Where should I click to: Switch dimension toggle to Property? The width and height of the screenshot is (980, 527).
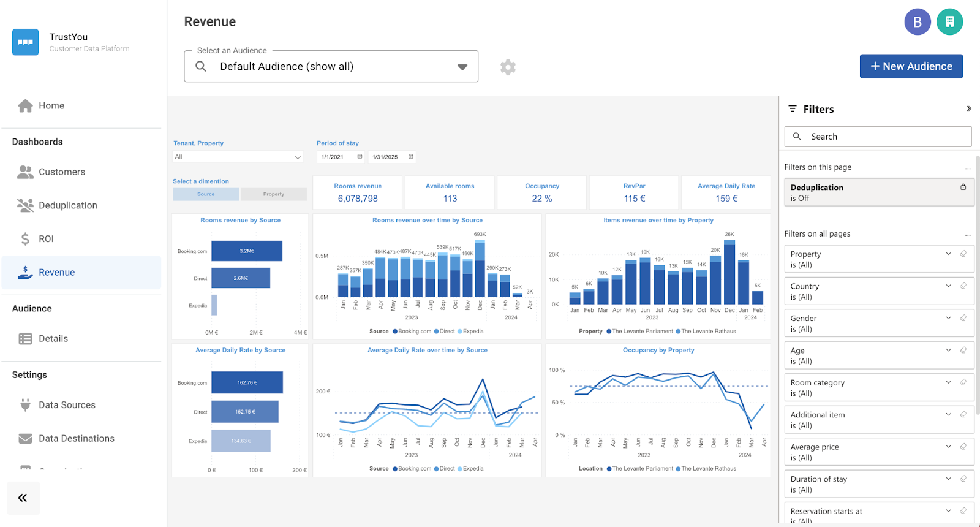274,194
